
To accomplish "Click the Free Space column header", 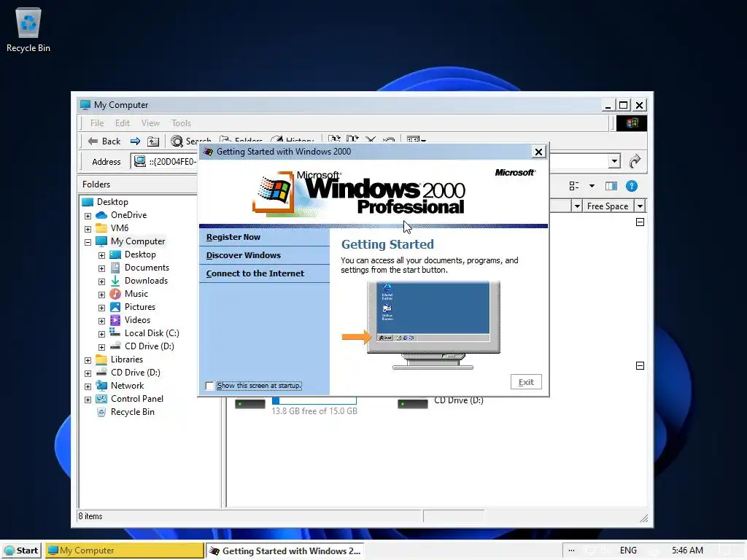I will pyautogui.click(x=608, y=206).
